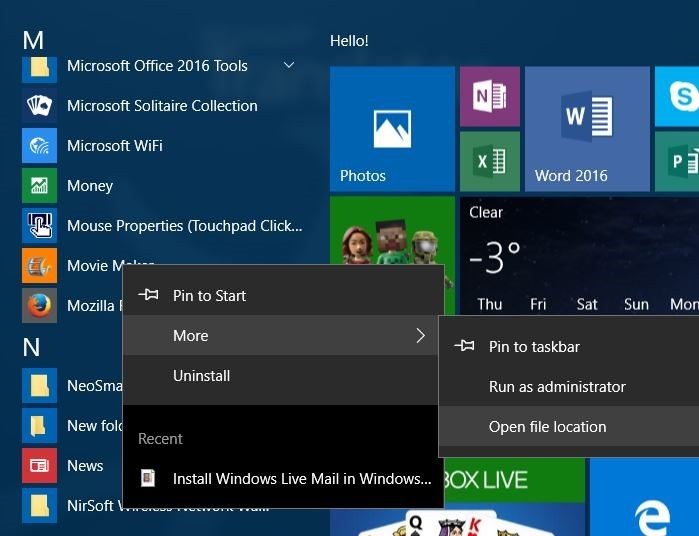Open recent item Install Windows Live Mail
Image resolution: width=699 pixels, height=536 pixels.
pos(284,478)
